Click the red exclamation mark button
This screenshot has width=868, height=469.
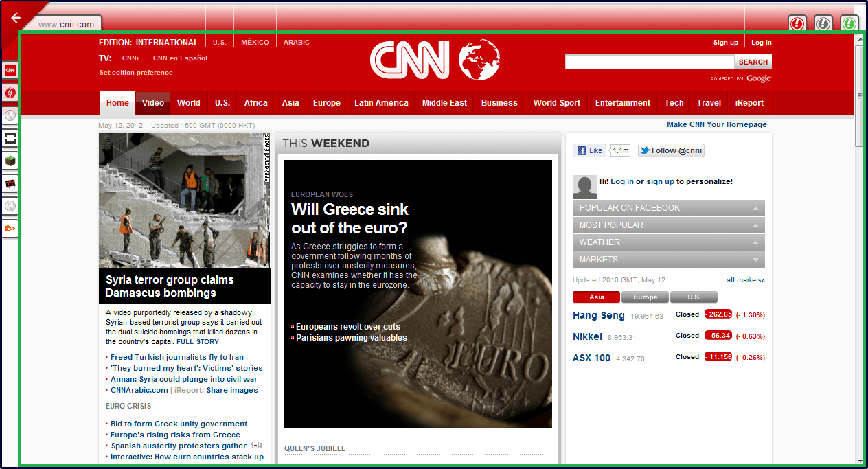coord(797,24)
